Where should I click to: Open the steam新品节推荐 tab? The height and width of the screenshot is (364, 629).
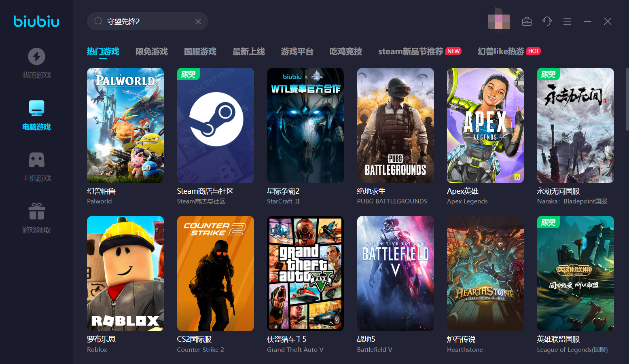(411, 52)
